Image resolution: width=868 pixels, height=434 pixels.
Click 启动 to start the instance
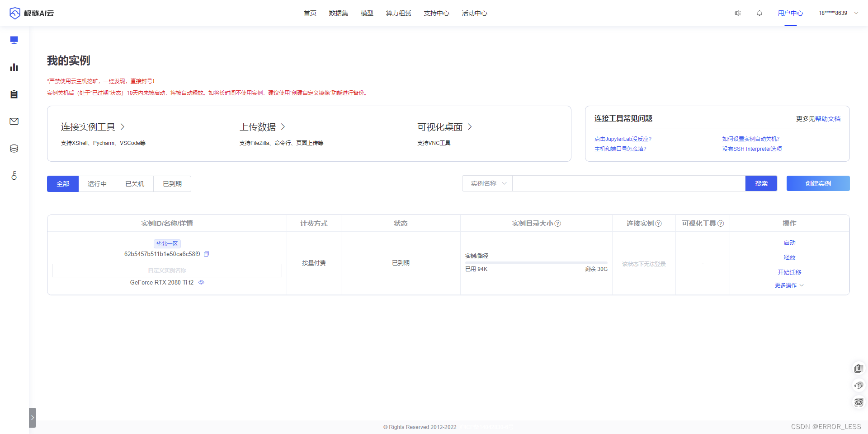tap(789, 243)
